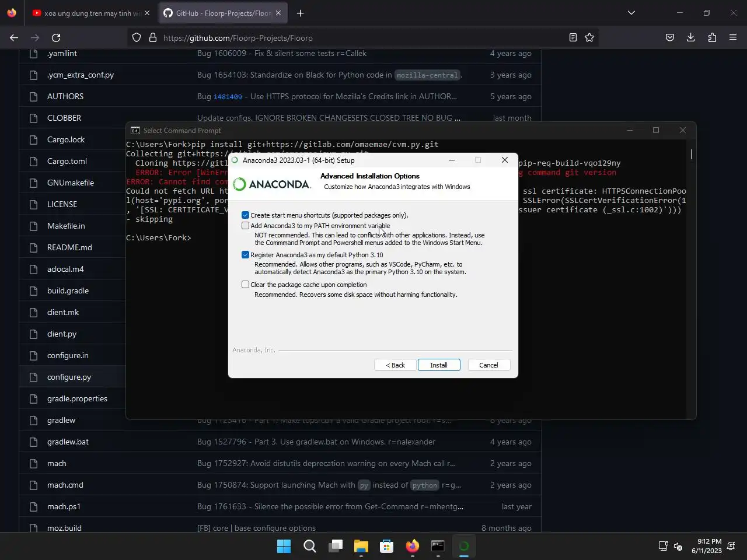Close the YouTube browser tab
747x560 pixels.
[146, 13]
